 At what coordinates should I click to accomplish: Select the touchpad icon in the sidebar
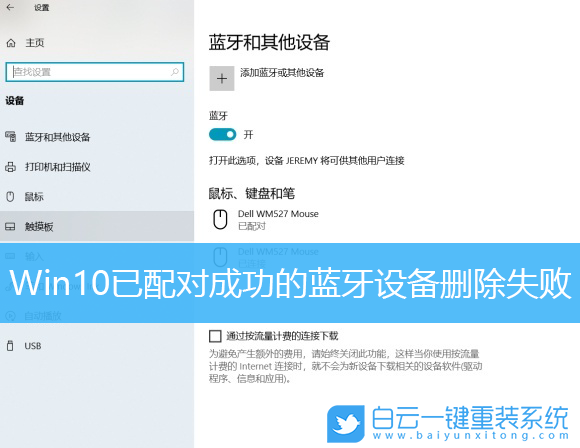[10, 226]
